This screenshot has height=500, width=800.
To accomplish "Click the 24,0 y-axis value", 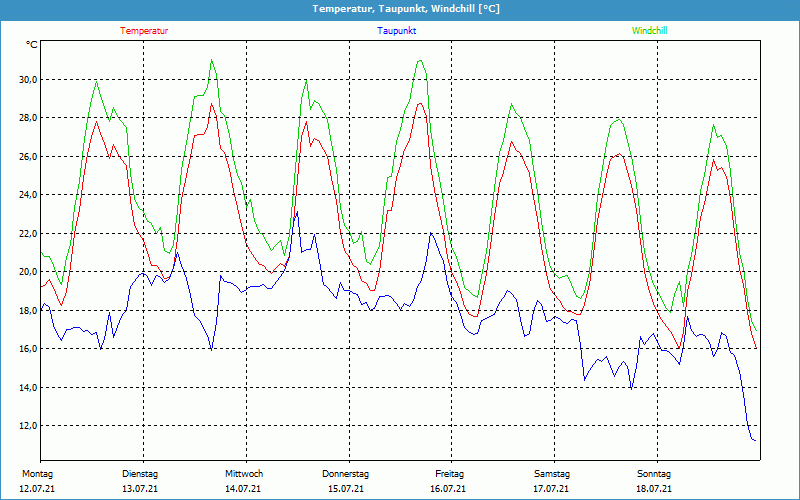I will pos(27,195).
